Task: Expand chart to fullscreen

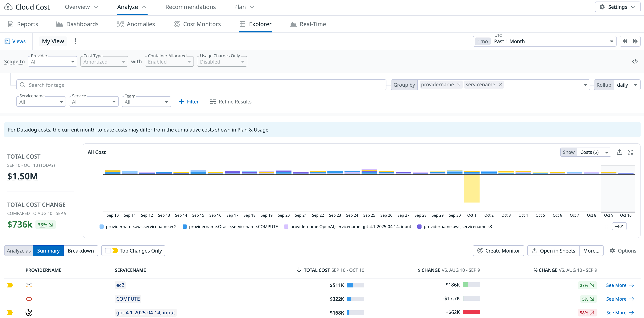Action: [x=630, y=152]
